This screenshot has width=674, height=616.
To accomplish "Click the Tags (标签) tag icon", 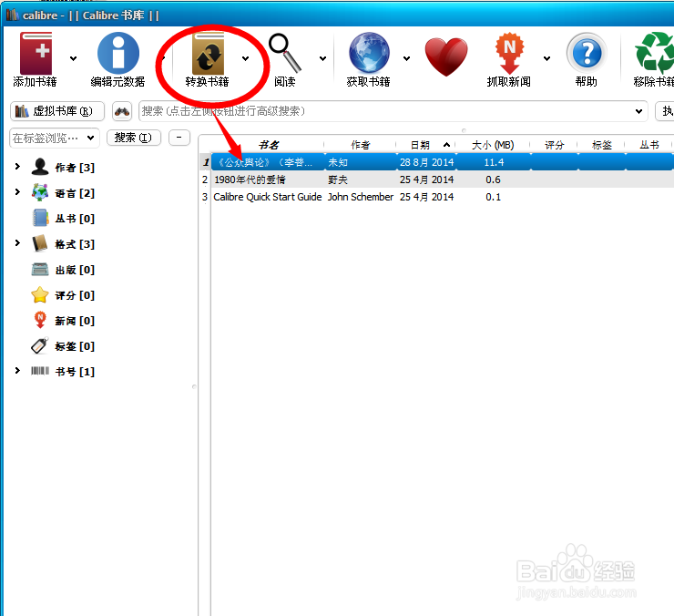I will [x=40, y=345].
